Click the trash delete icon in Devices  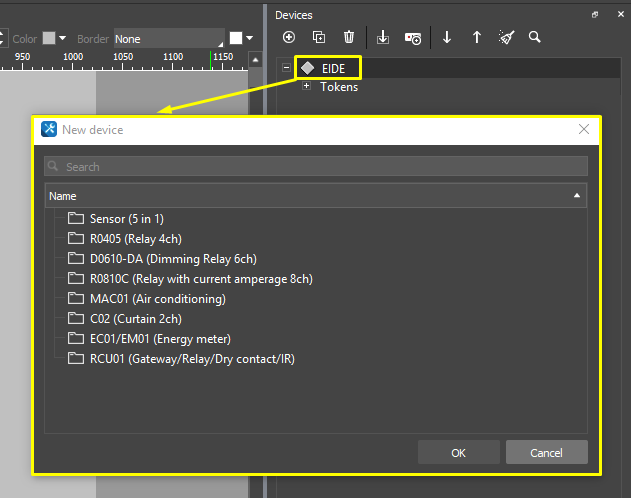pos(349,37)
